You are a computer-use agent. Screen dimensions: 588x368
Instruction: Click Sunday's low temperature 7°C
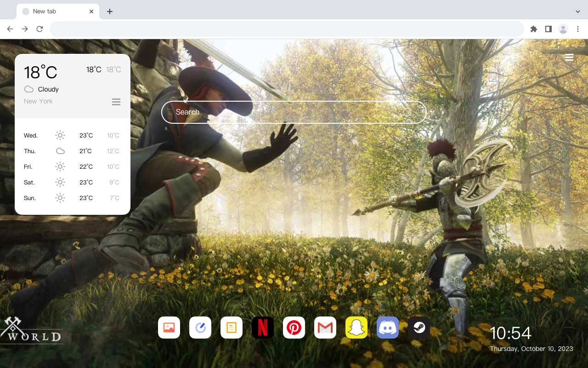(114, 198)
